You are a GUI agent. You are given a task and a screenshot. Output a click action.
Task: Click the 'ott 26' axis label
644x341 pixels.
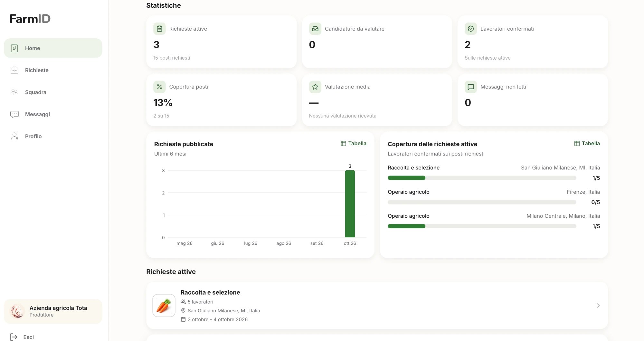tap(350, 243)
